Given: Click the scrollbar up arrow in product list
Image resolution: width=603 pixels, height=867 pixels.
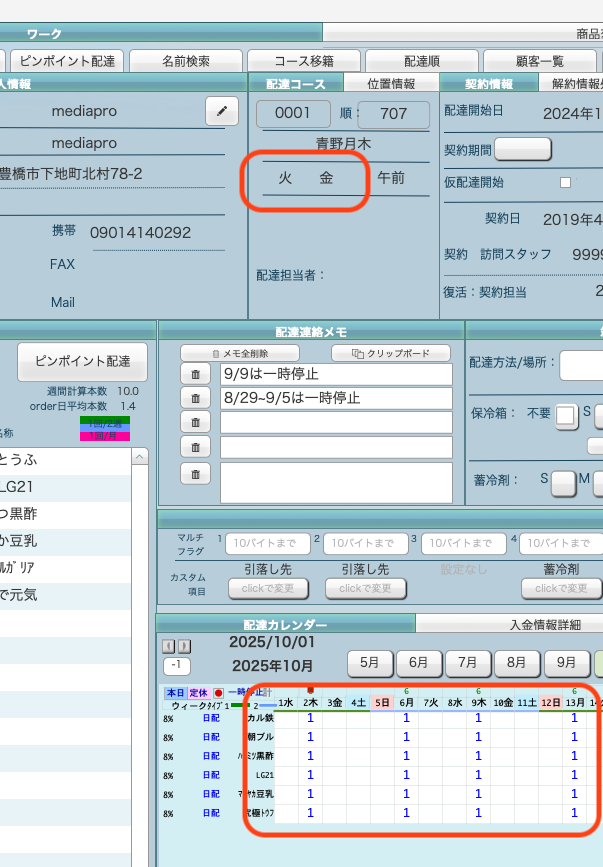Looking at the screenshot, I should coord(140,457).
